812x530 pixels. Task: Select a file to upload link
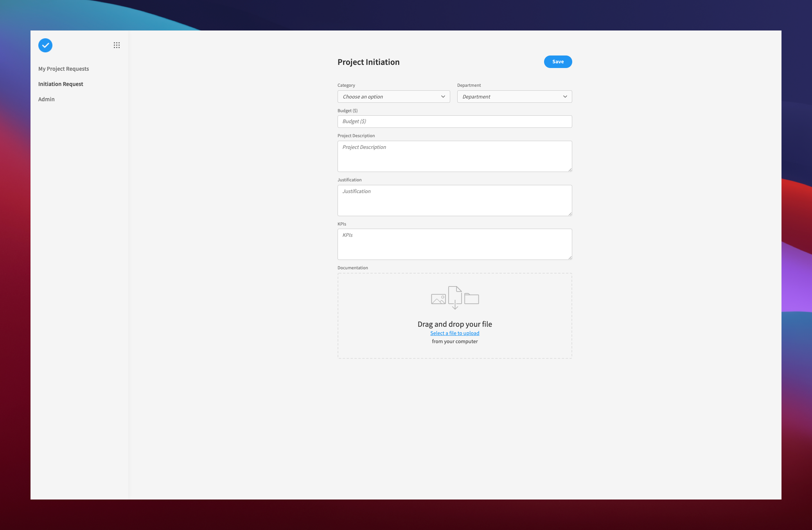[x=455, y=333]
